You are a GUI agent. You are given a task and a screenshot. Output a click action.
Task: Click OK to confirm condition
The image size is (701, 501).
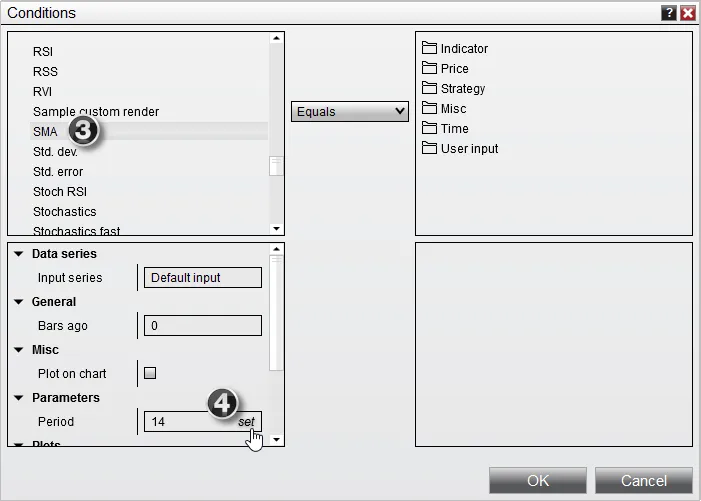[538, 480]
